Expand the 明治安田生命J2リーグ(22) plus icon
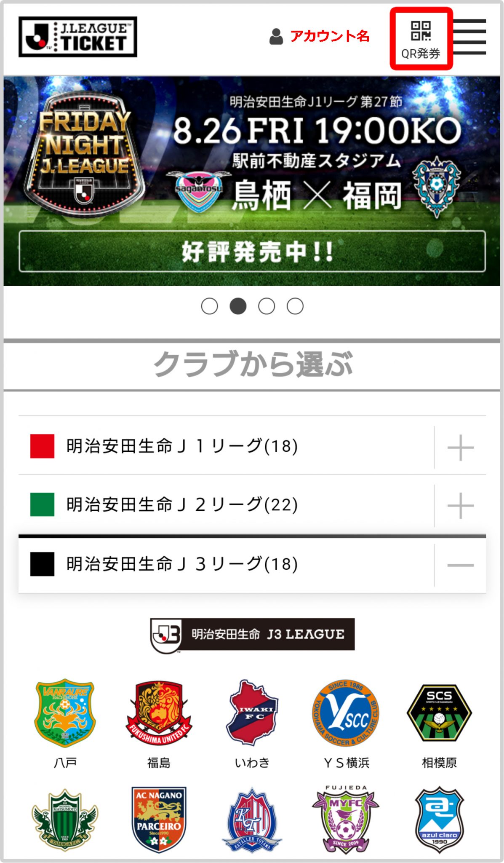 [x=461, y=505]
